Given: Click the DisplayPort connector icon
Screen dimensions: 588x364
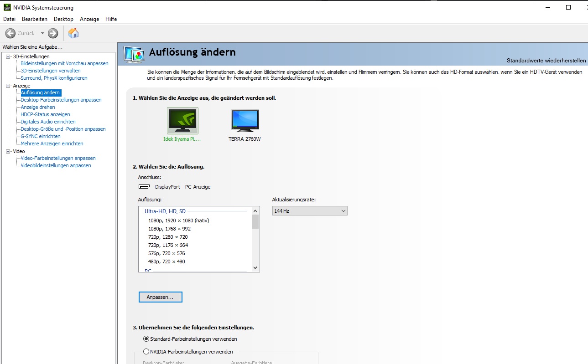Looking at the screenshot, I should click(x=144, y=187).
